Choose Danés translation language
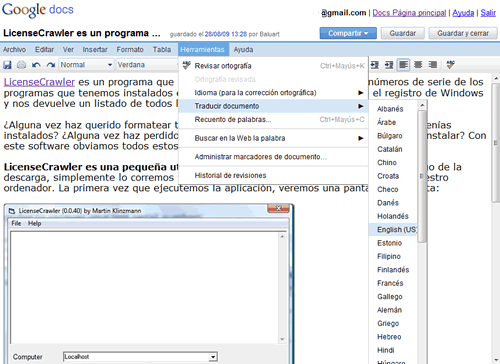The width and height of the screenshot is (500, 364). click(393, 203)
